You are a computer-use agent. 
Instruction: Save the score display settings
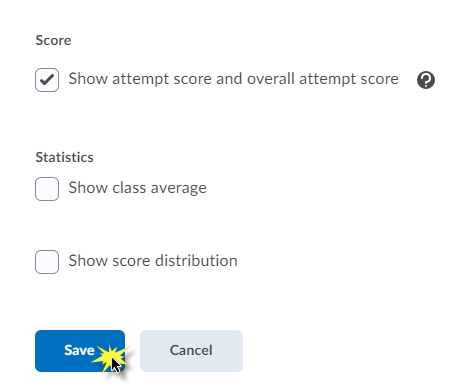80,351
